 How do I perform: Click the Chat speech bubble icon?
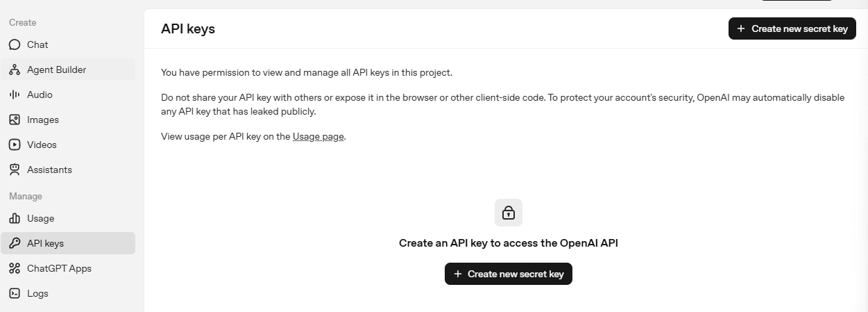pos(15,44)
